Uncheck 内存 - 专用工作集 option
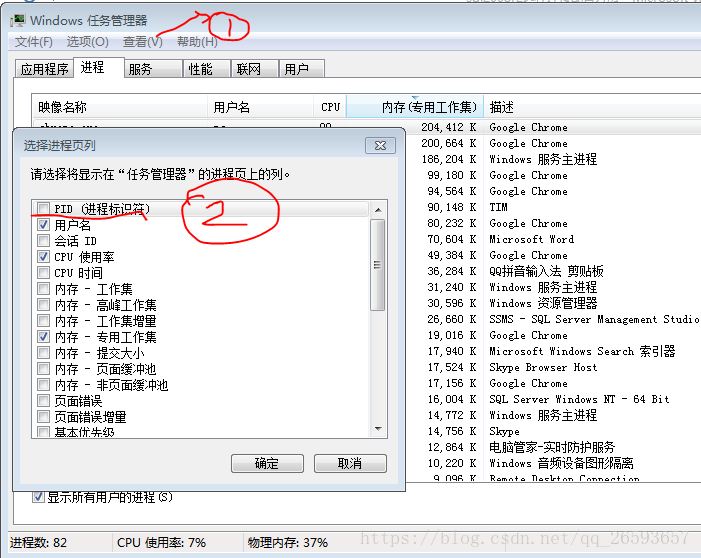This screenshot has height=558, width=701. pyautogui.click(x=43, y=337)
